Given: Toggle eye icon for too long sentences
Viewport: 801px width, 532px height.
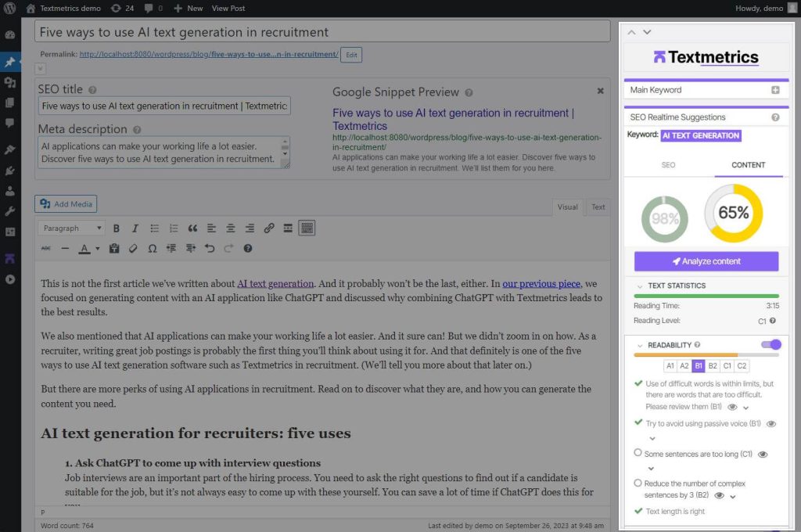Looking at the screenshot, I should (x=763, y=454).
